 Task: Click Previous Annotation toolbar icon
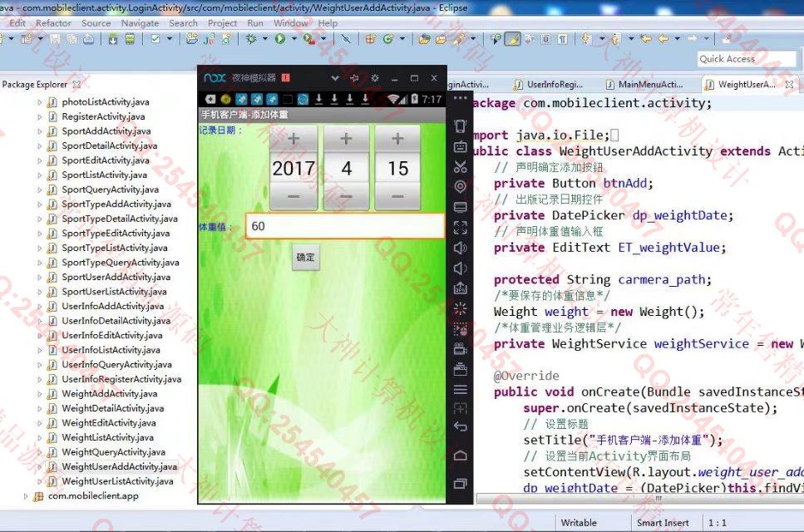616,39
